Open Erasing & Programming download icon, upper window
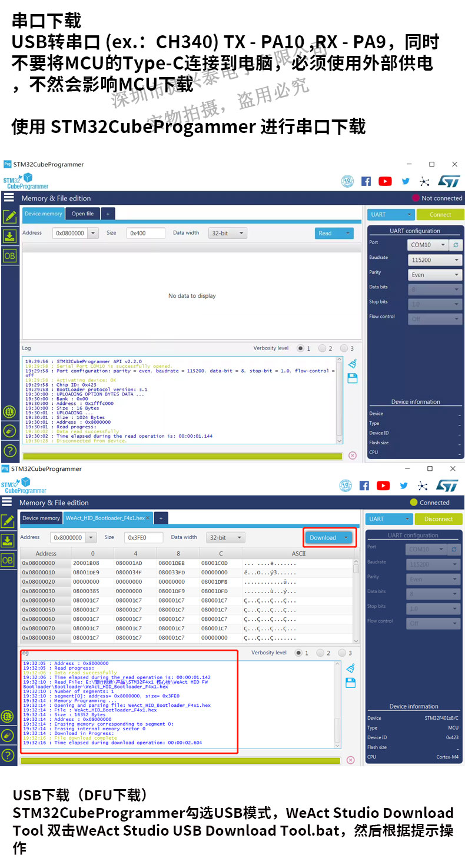465x868 pixels. coord(9,236)
